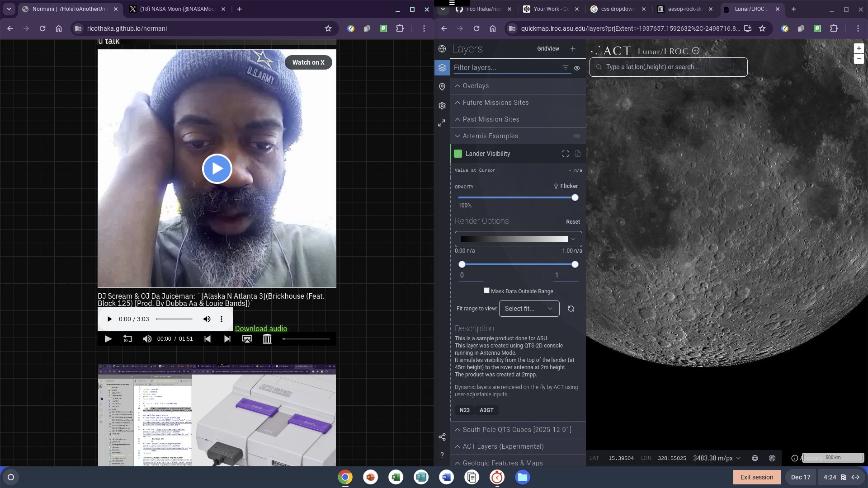
Task: Expand Future Missions Sites group
Action: (518, 103)
